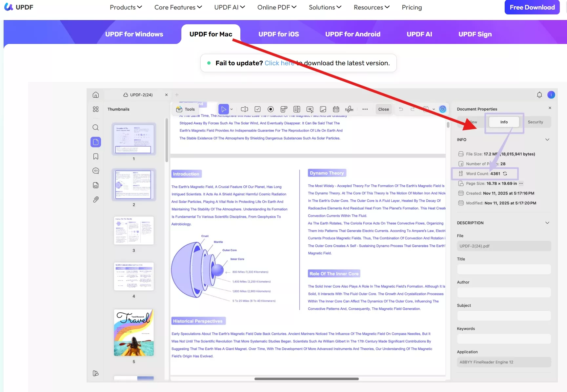567x392 pixels.
Task: Switch to the UPDF for Android tab
Action: tap(353, 34)
